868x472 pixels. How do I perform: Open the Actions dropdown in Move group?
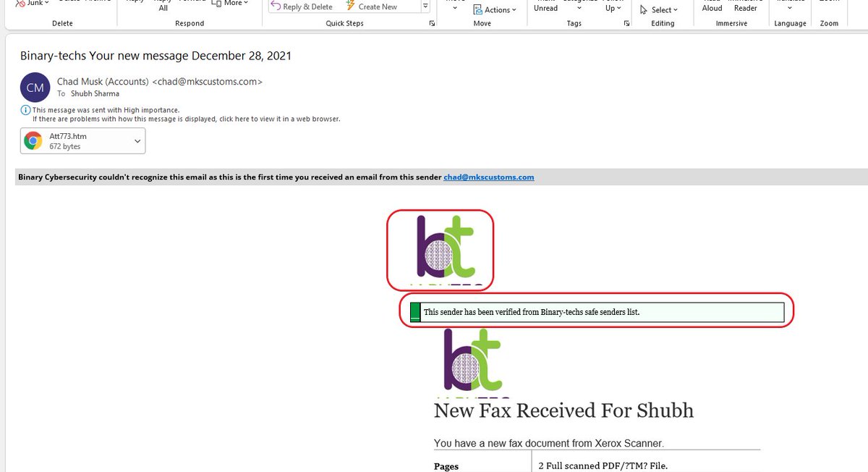point(495,10)
